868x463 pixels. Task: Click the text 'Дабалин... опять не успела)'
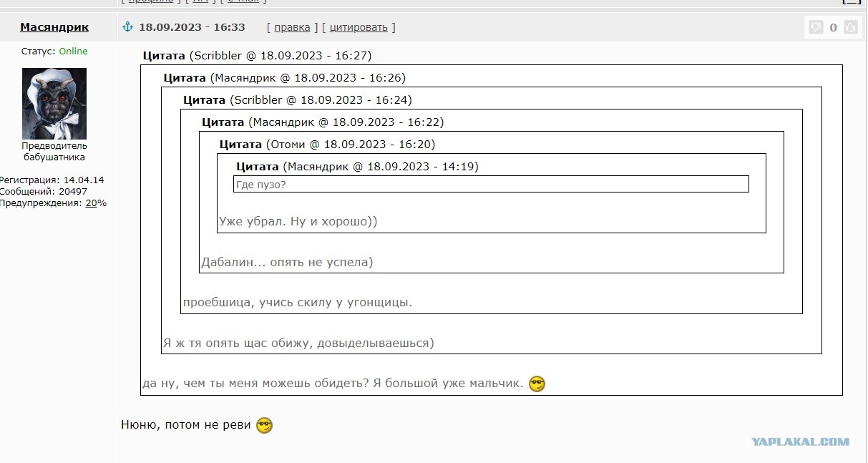pyautogui.click(x=287, y=262)
